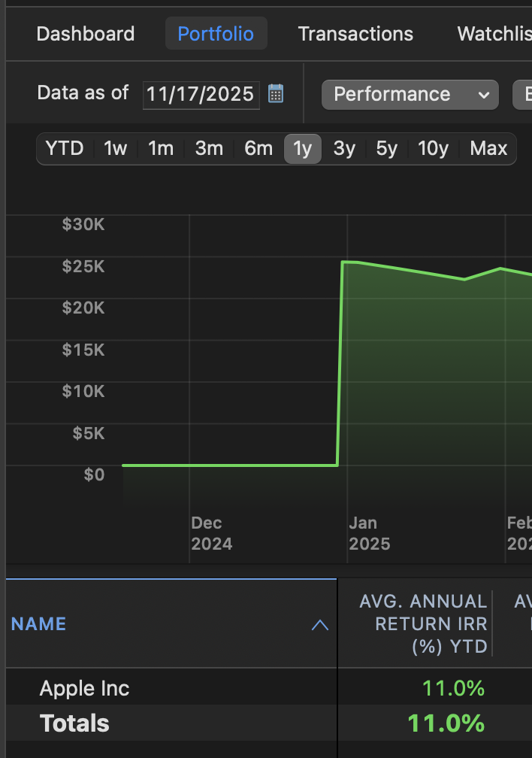The width and height of the screenshot is (532, 758).
Task: Open the Dashboard tab
Action: click(86, 34)
